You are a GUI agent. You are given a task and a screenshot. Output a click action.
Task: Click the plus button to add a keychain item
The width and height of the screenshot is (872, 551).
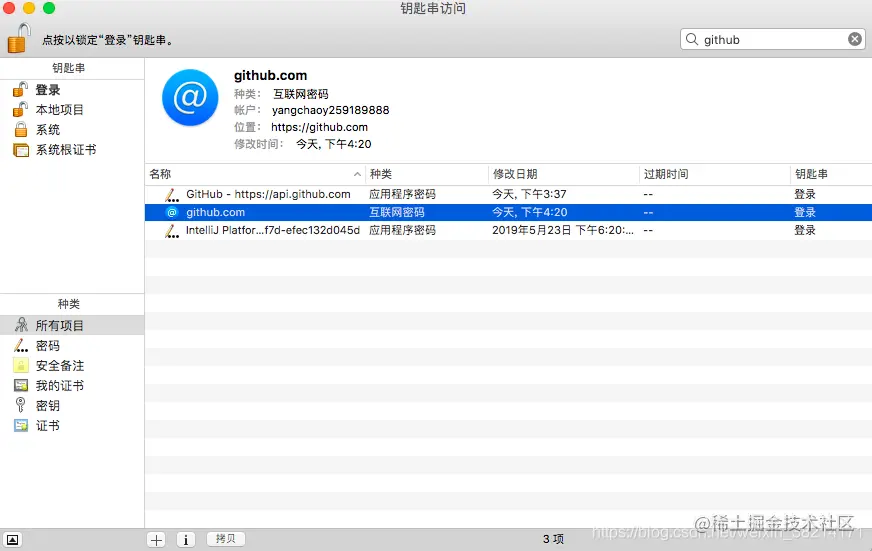click(157, 539)
